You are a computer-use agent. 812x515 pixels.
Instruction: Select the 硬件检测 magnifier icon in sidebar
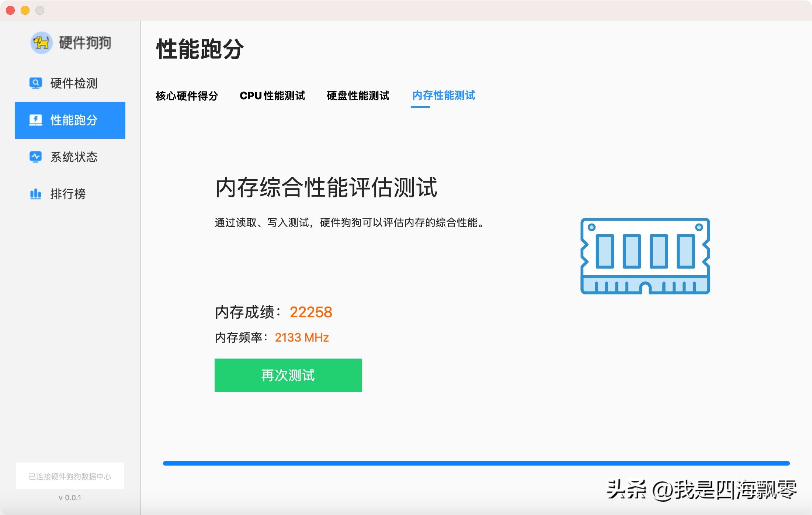35,83
